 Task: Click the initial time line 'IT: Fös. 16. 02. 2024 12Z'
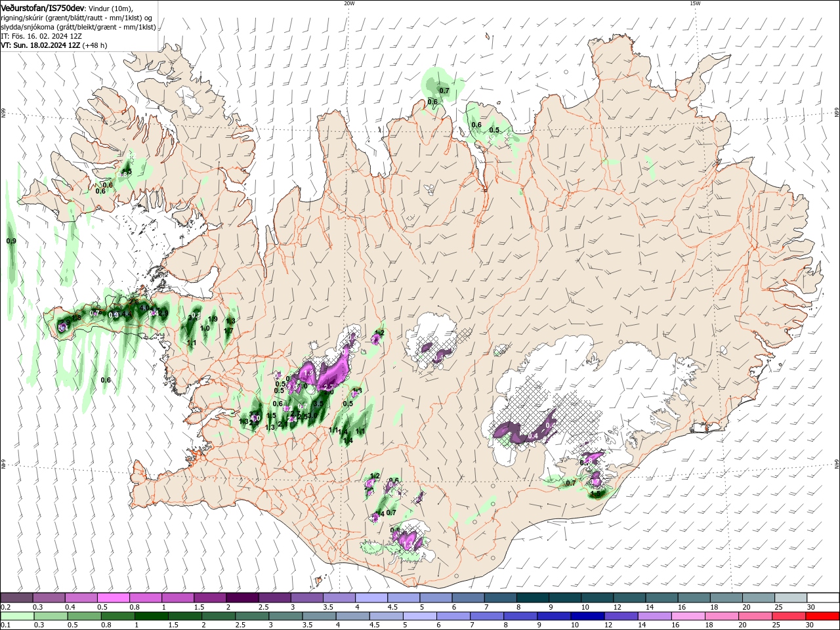(41, 36)
